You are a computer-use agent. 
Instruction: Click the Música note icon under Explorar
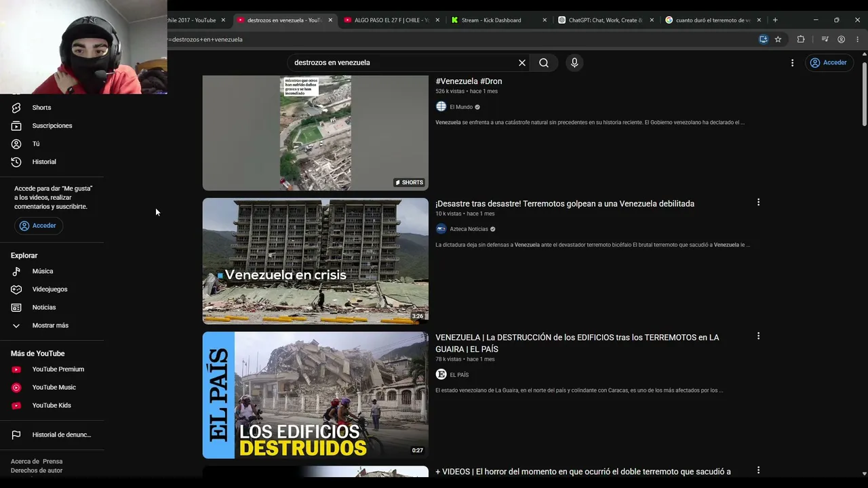(x=16, y=271)
